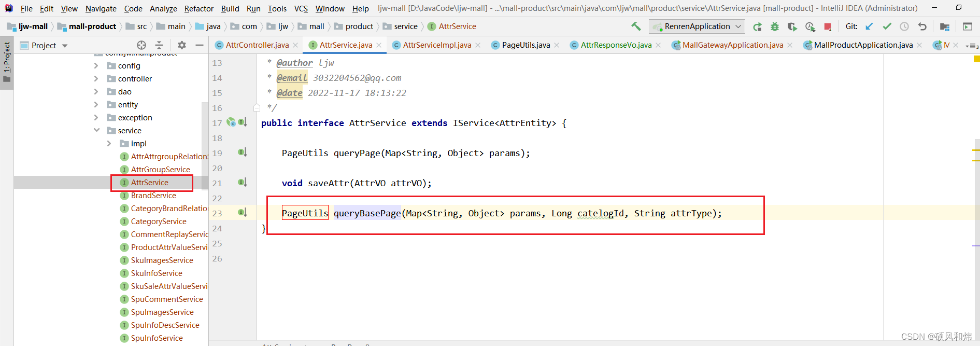This screenshot has width=980, height=346.
Task: Open the Refactor menu
Action: pos(199,8)
